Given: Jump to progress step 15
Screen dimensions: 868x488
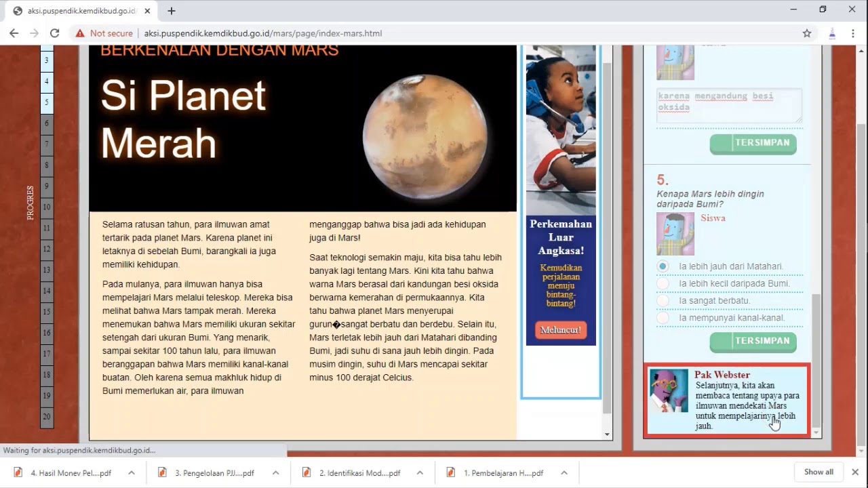Looking at the screenshot, I should coord(47,312).
